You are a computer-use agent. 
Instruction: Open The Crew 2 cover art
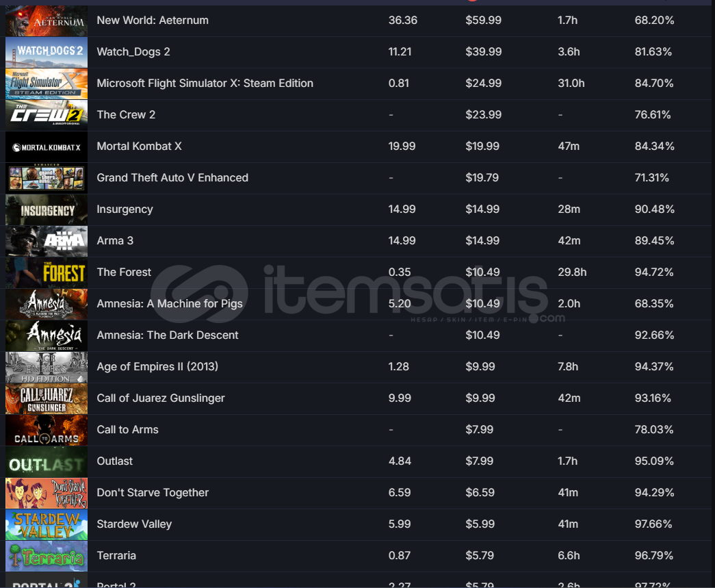click(47, 116)
